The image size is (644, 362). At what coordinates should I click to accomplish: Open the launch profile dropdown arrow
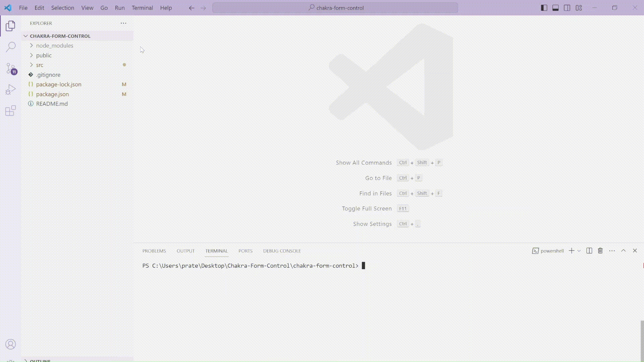(x=579, y=251)
